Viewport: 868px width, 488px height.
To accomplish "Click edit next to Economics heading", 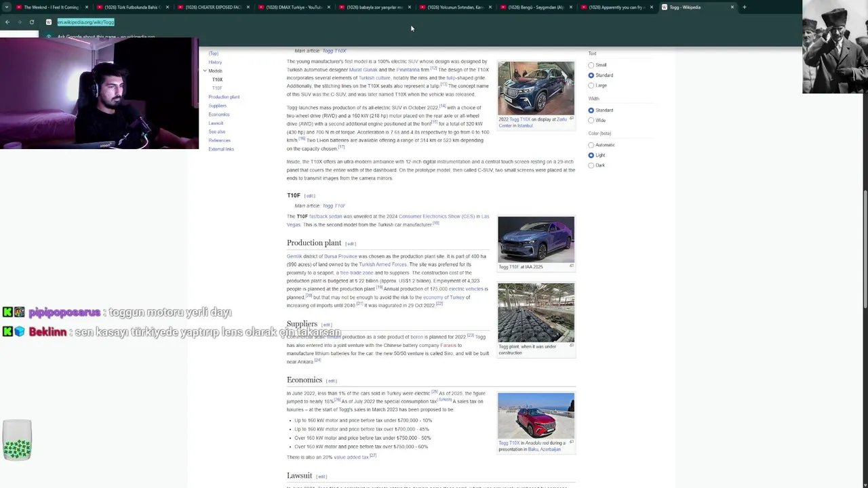I will 331,381.
